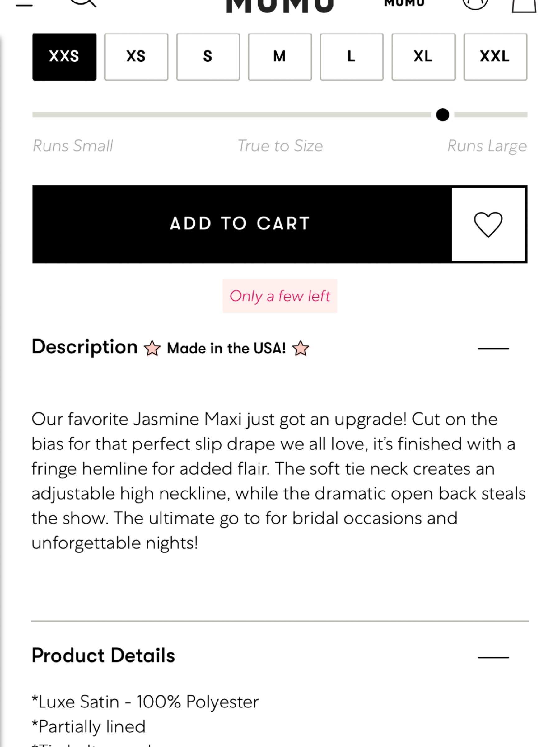
Task: Open the hamburger menu icon
Action: 24,4
